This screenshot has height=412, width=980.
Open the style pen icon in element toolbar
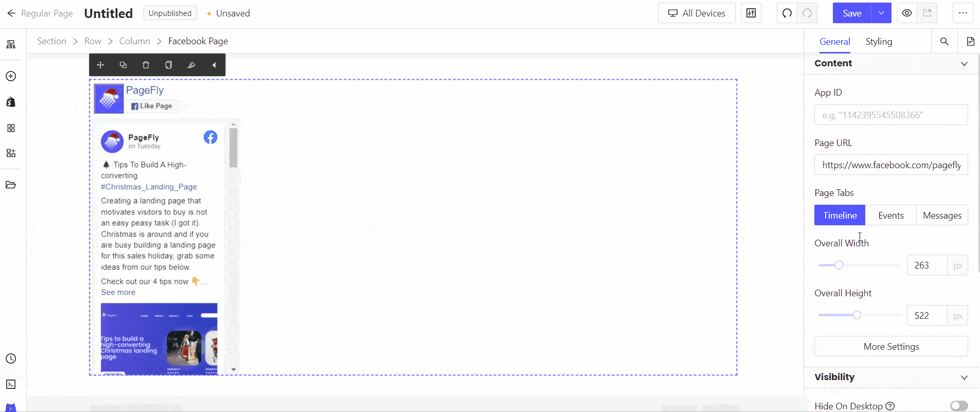click(191, 65)
